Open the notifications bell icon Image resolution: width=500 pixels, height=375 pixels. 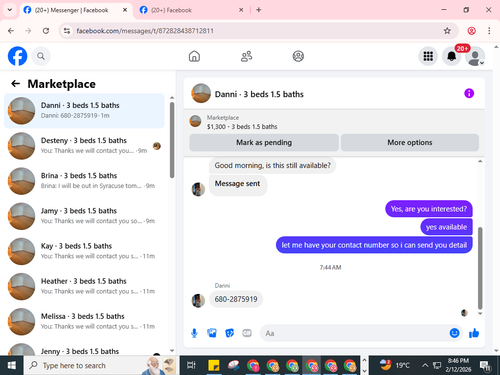[451, 56]
